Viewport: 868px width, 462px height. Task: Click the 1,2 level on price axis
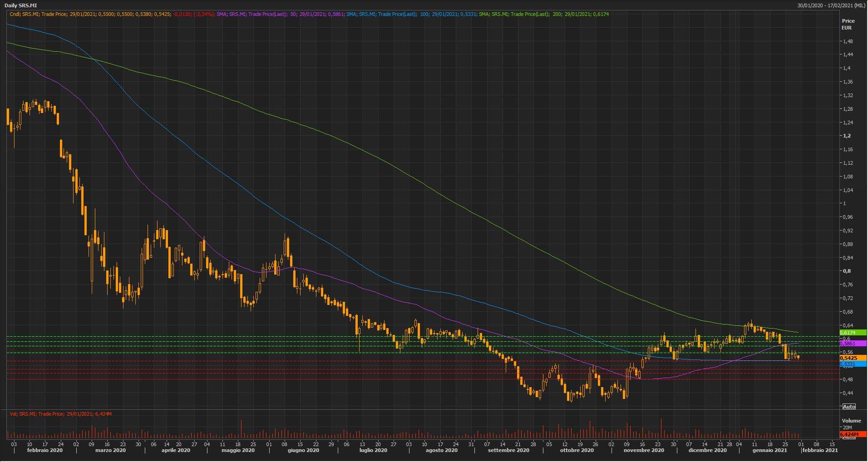coord(847,136)
